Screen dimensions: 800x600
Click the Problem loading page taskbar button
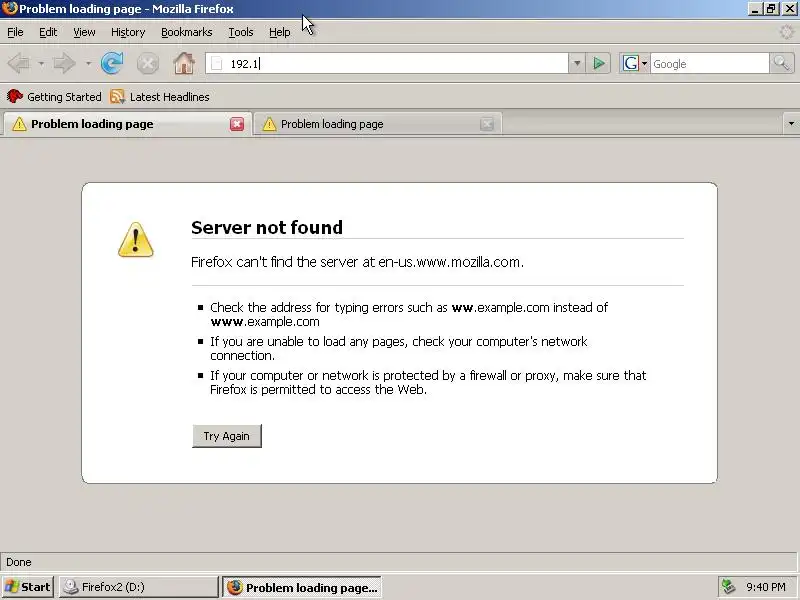(302, 587)
